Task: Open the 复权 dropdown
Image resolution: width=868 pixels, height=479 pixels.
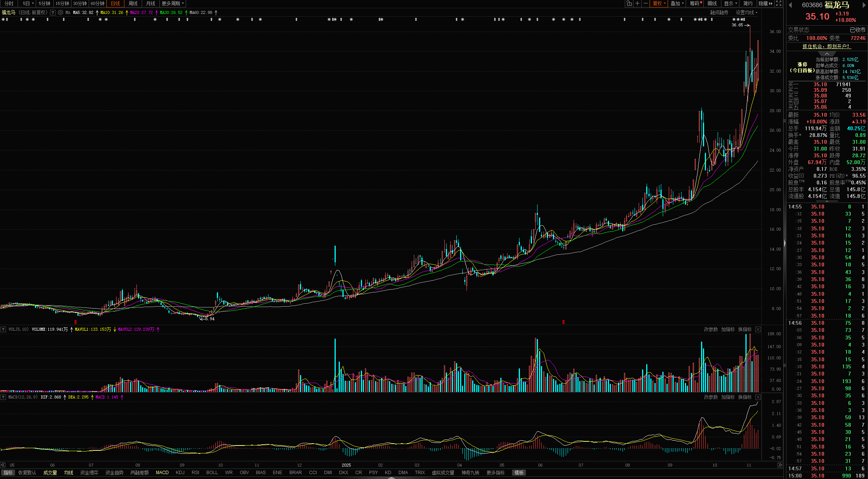Action: 659,3
